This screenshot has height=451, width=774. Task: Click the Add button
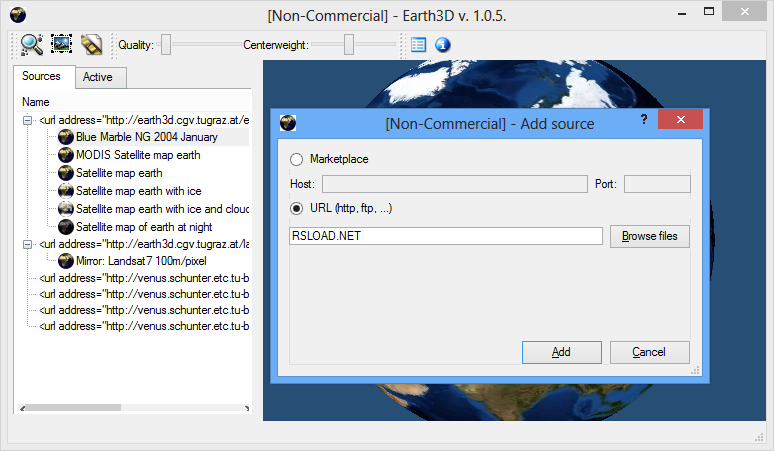click(x=562, y=352)
